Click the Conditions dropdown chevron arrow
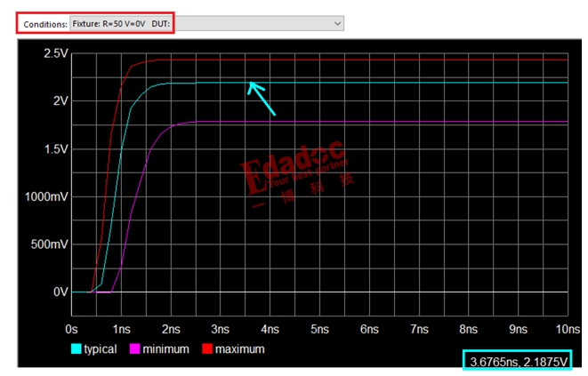This screenshot has width=588, height=376. [336, 24]
